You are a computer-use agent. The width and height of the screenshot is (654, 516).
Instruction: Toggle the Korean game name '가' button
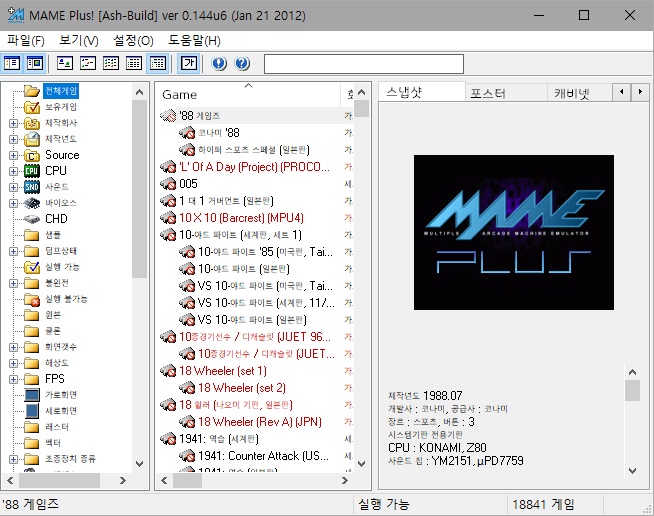point(189,63)
